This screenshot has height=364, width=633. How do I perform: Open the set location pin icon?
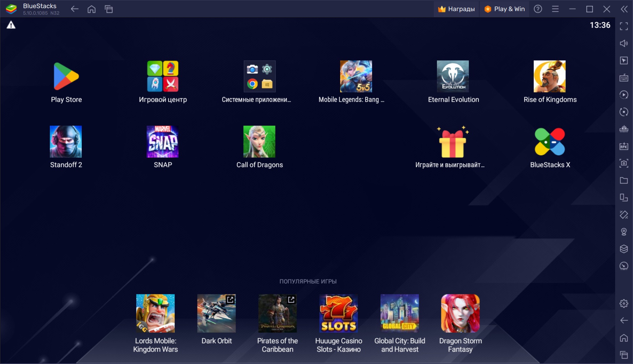[624, 232]
